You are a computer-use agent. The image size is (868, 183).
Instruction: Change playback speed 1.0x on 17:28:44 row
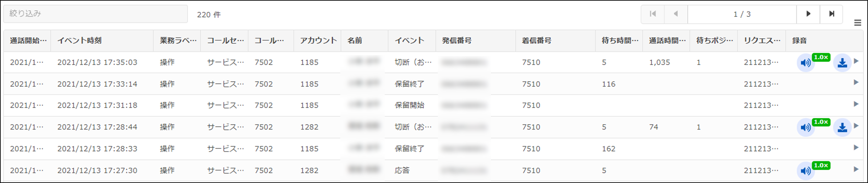pyautogui.click(x=821, y=122)
